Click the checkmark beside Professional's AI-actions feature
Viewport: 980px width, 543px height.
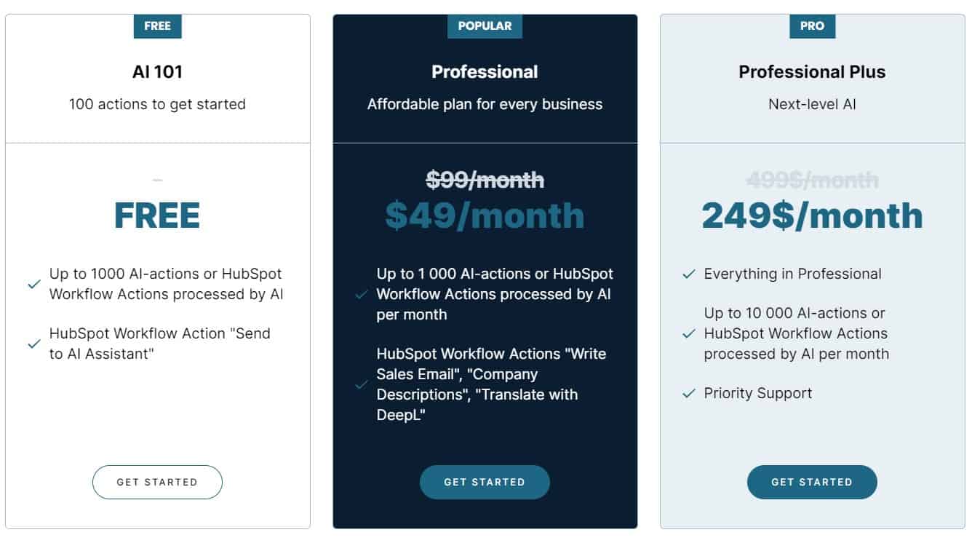[x=360, y=295]
